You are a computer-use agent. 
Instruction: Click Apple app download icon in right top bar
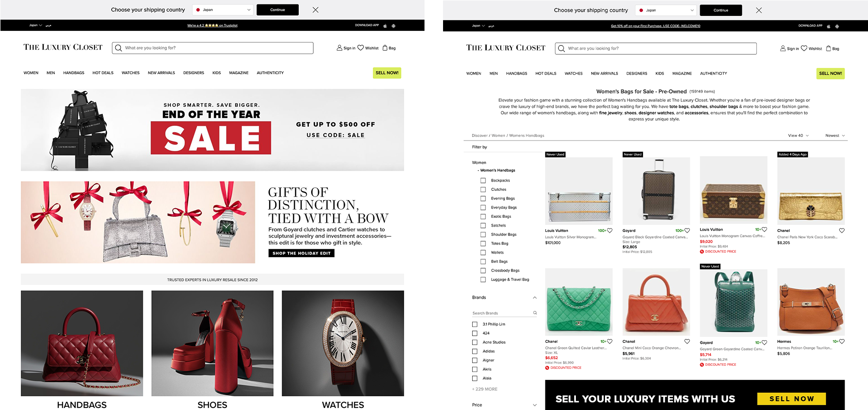pyautogui.click(x=828, y=26)
